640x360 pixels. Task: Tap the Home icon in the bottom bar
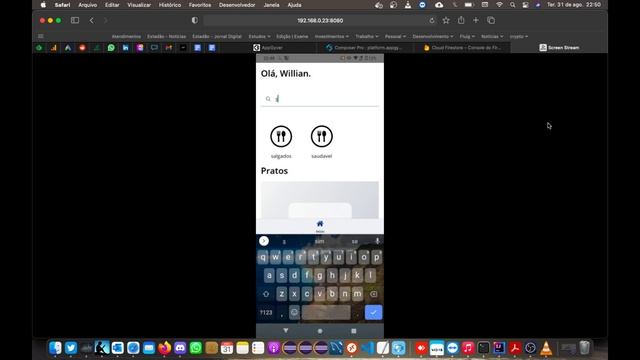coord(320,224)
